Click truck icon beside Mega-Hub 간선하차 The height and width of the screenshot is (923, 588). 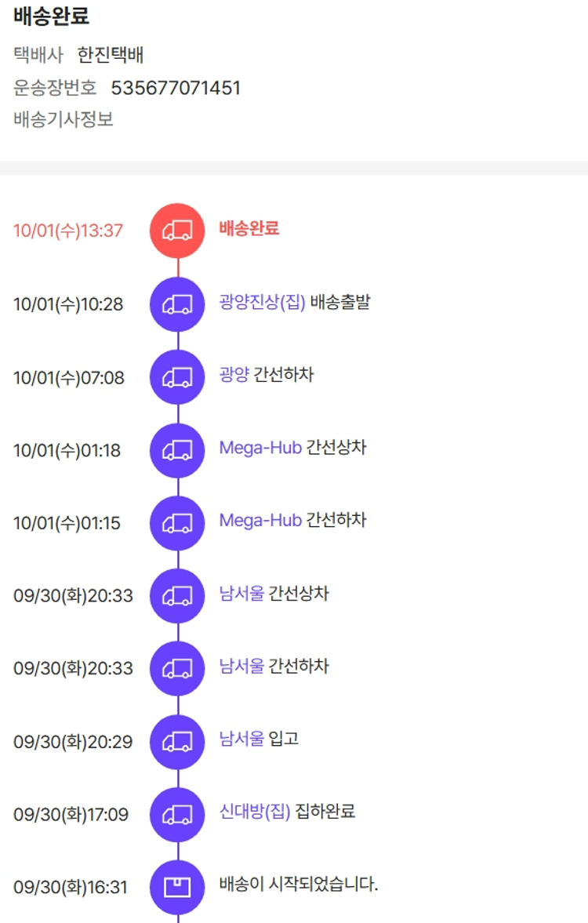[177, 523]
